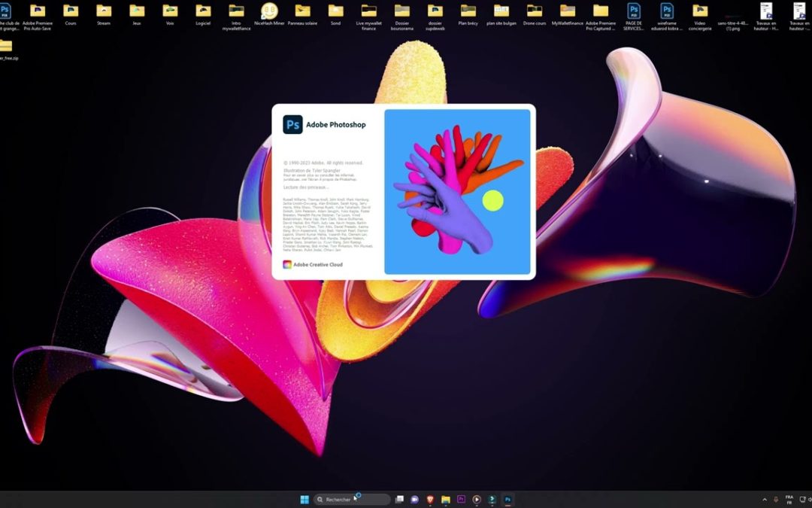The width and height of the screenshot is (812, 508).
Task: Open the Live mywallet finance folder
Action: [368, 16]
